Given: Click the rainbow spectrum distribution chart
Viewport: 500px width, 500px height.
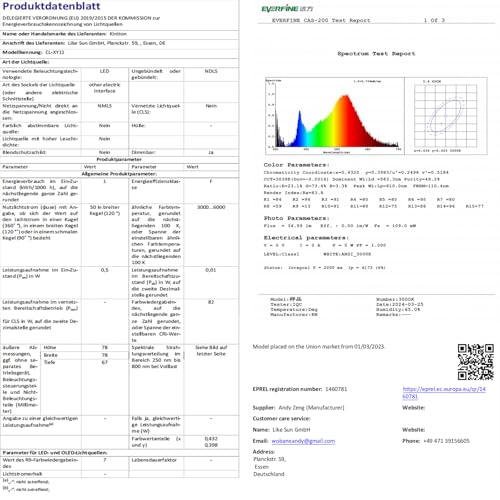Looking at the screenshot, I should tap(335, 116).
